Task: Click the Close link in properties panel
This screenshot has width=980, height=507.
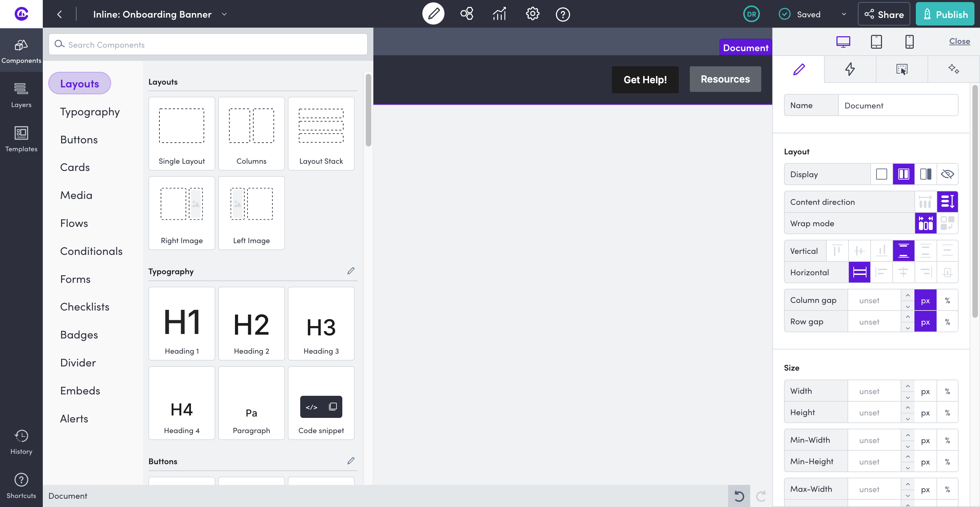Action: [x=959, y=41]
